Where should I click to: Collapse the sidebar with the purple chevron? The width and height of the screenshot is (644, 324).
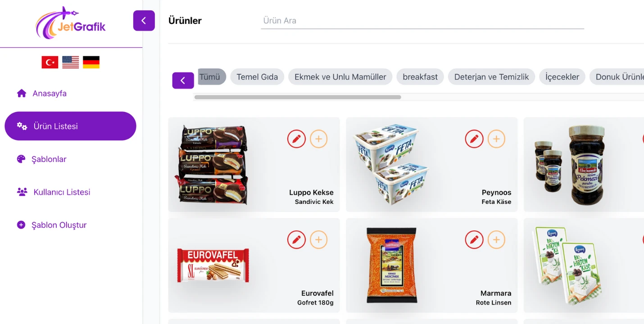pyautogui.click(x=144, y=21)
